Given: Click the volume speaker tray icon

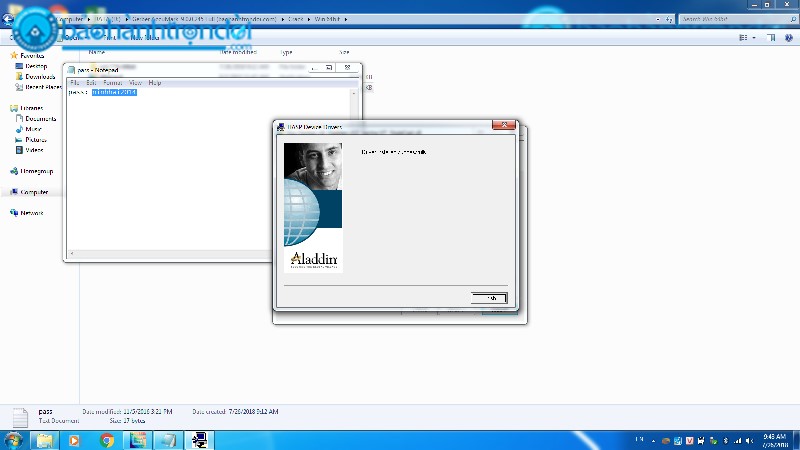Looking at the screenshot, I should [x=749, y=441].
